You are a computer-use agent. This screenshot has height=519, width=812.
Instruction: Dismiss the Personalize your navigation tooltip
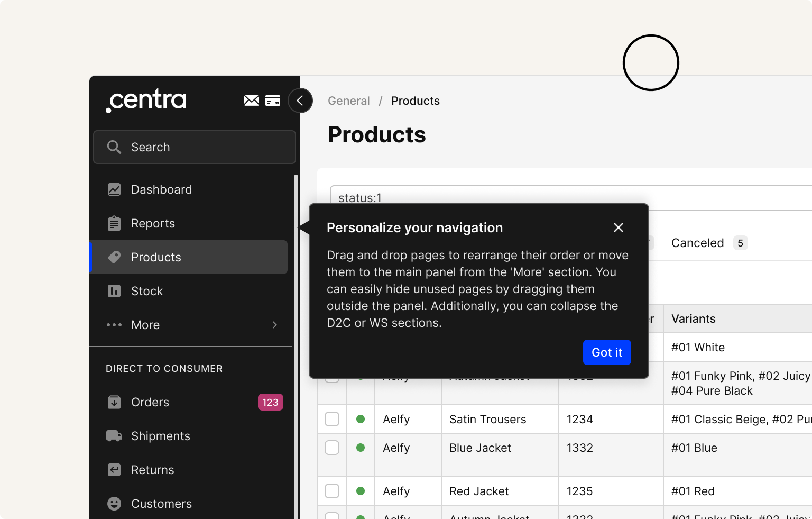tap(618, 227)
